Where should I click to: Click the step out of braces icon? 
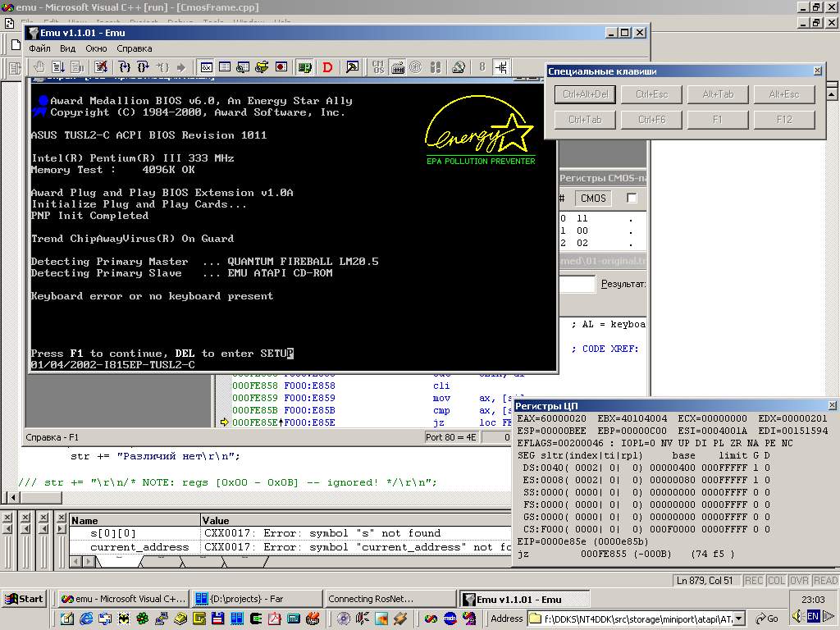143,67
